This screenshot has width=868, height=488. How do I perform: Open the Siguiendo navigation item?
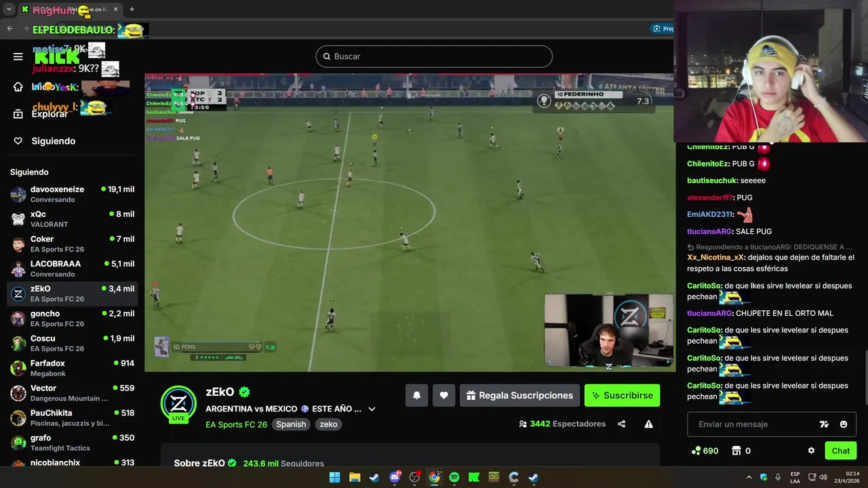(x=45, y=141)
